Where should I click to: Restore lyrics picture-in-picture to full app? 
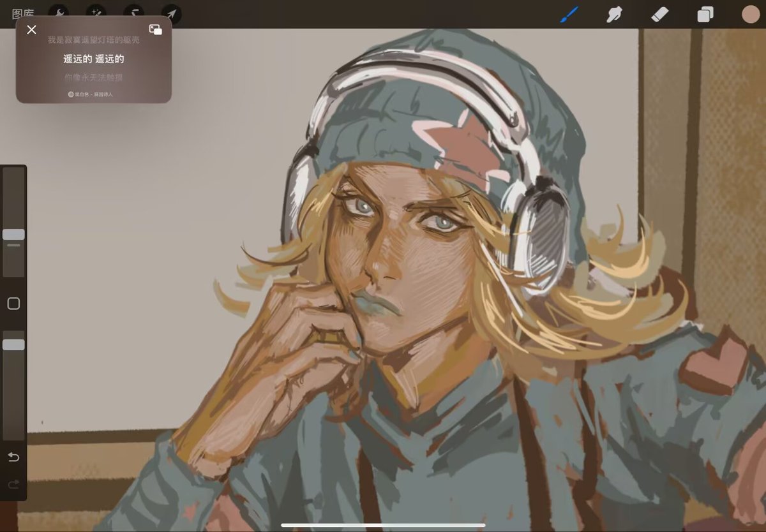click(155, 29)
